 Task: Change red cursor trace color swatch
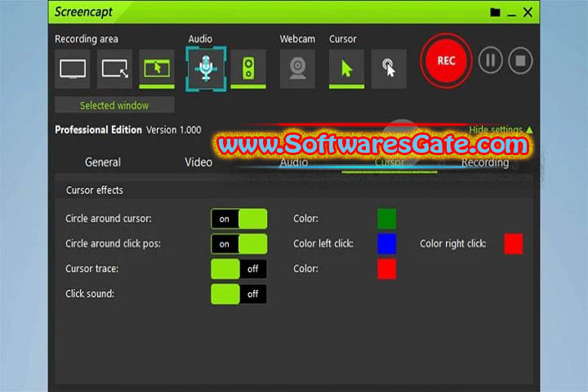(386, 269)
